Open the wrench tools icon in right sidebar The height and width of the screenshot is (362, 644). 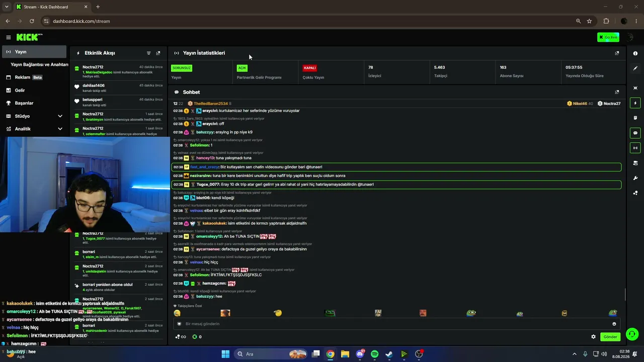[635, 178]
